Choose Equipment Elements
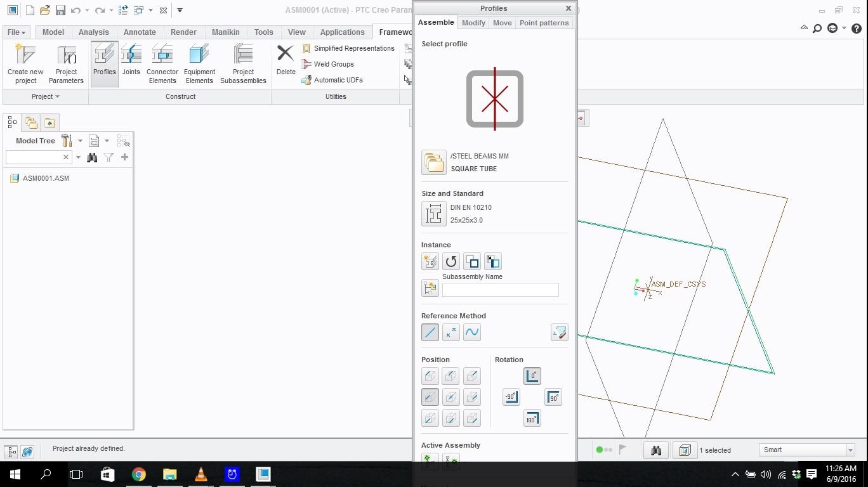868x487 pixels. [199, 64]
